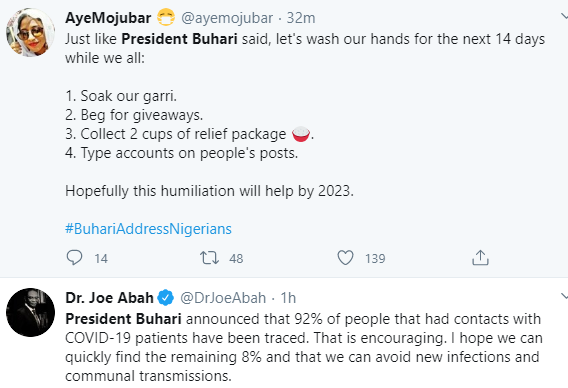Image resolution: width=568 pixels, height=388 pixels.
Task: Visit the @DrJoeAbah handle
Action: 223,298
